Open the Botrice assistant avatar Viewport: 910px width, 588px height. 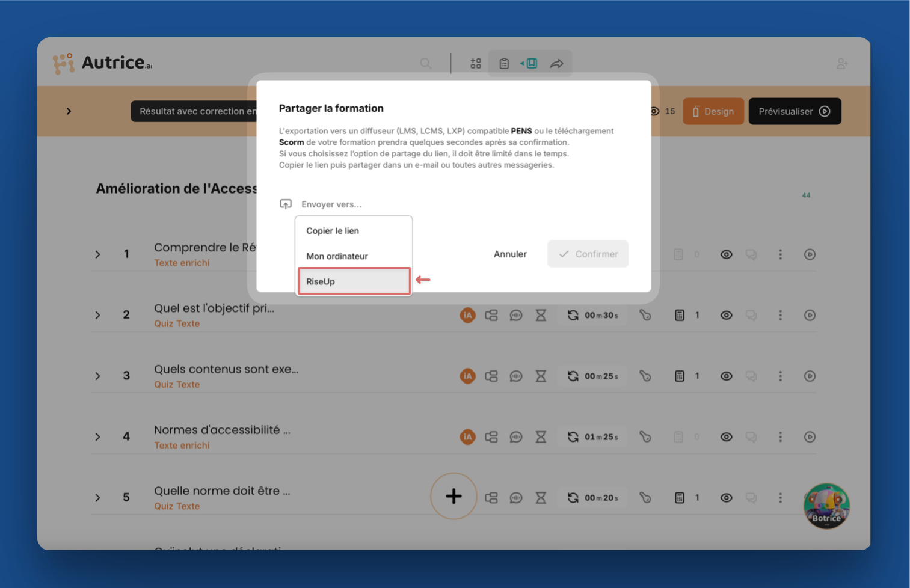tap(826, 506)
